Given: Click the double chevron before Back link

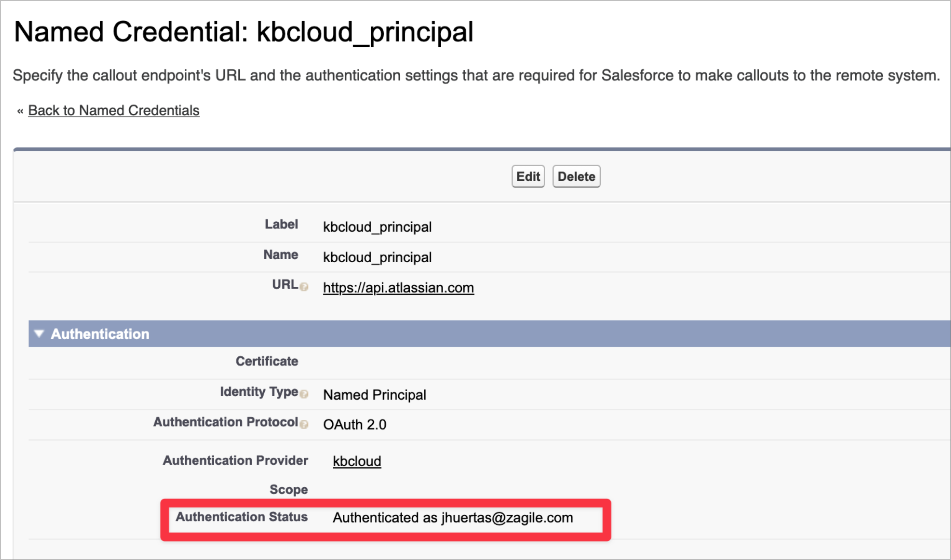Looking at the screenshot, I should (20, 111).
